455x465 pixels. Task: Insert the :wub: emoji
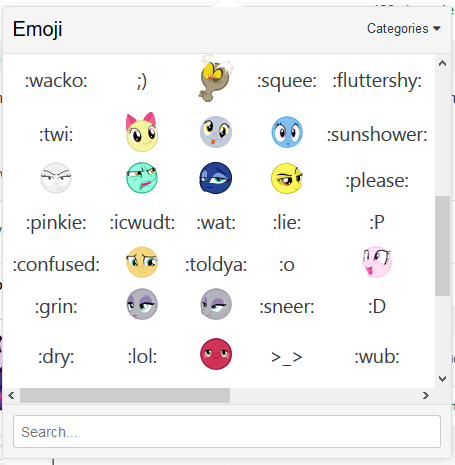point(377,356)
